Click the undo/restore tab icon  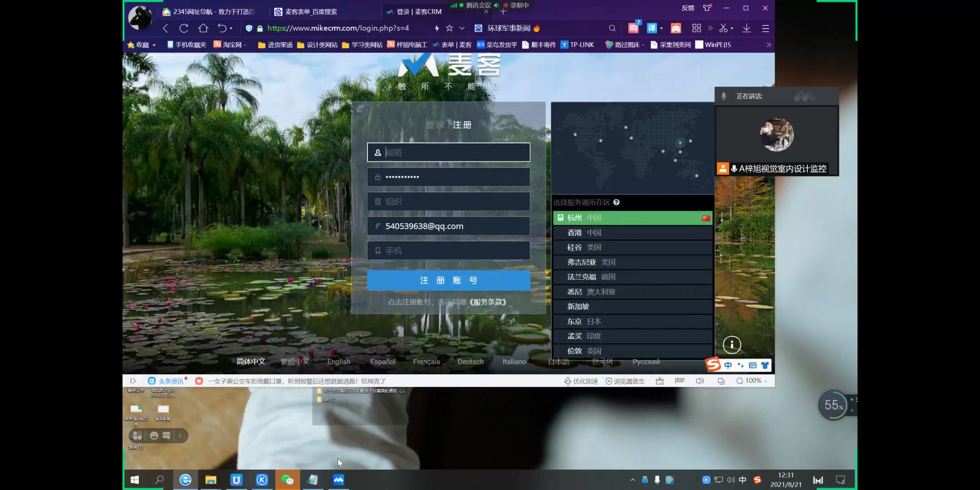coord(222,28)
